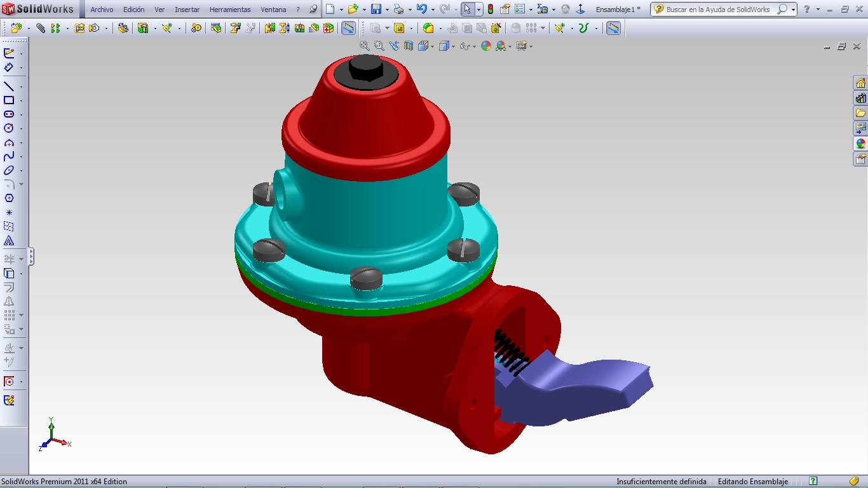Click the Interference Detection icon
This screenshot has width=868, height=488.
(269, 29)
